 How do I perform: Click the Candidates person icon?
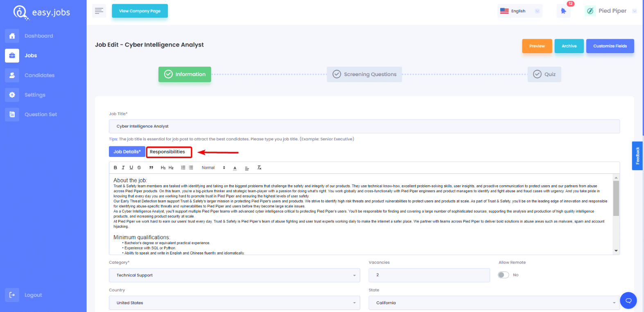pos(12,75)
